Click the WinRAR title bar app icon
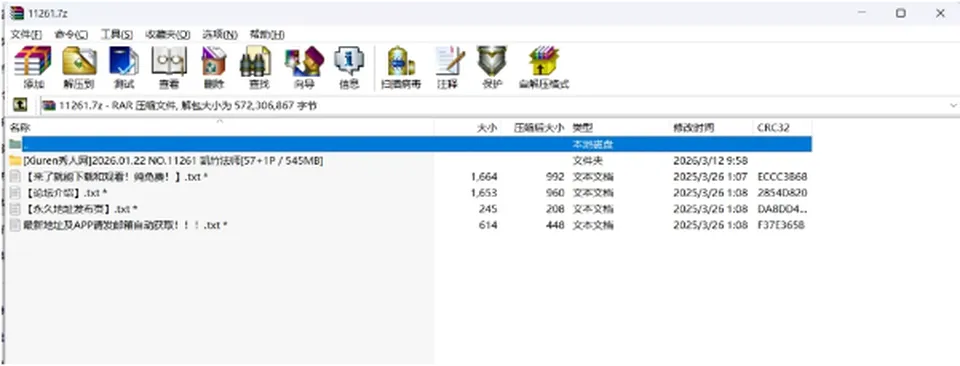 pyautogui.click(x=17, y=13)
